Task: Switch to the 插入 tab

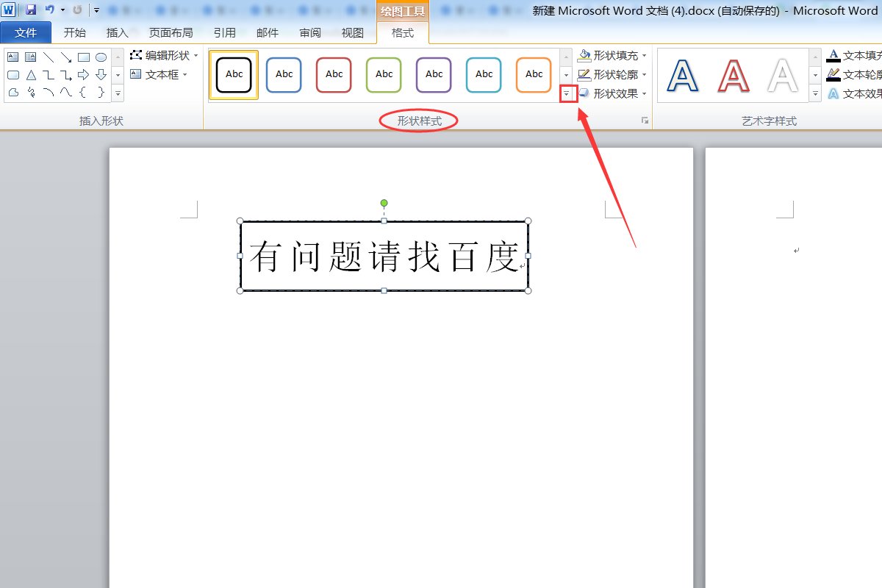Action: [117, 32]
